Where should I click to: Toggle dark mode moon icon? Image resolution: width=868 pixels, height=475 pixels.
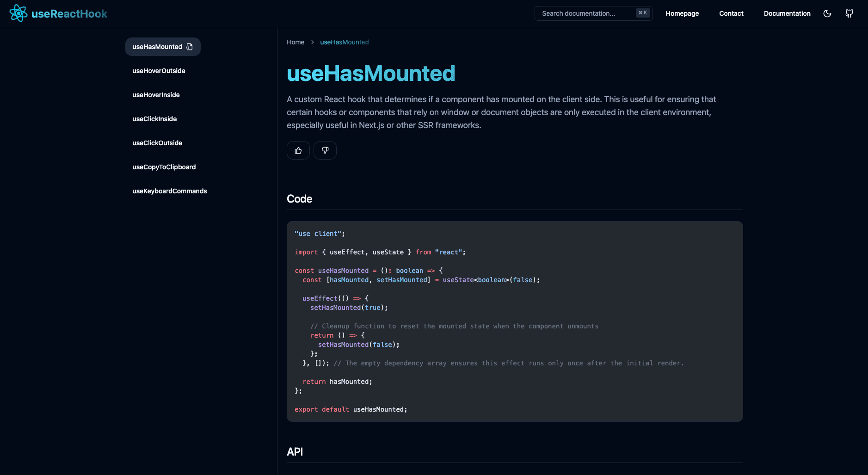[827, 13]
